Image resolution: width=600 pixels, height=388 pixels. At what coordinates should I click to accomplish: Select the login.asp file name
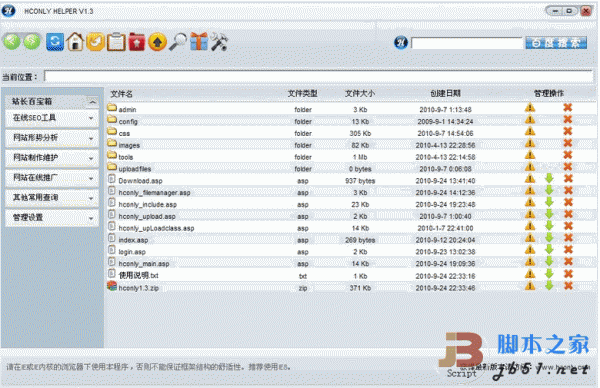132,252
